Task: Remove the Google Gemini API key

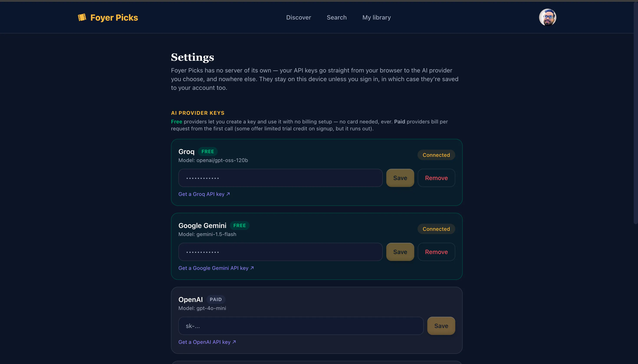Action: tap(436, 252)
